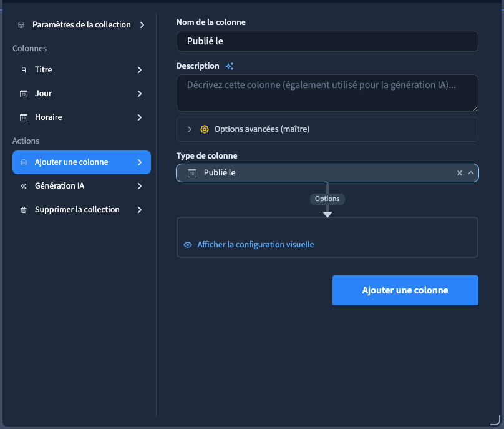Expand the Options avancées (maître) section chevron
Screen dimensions: 504x429
coord(190,129)
